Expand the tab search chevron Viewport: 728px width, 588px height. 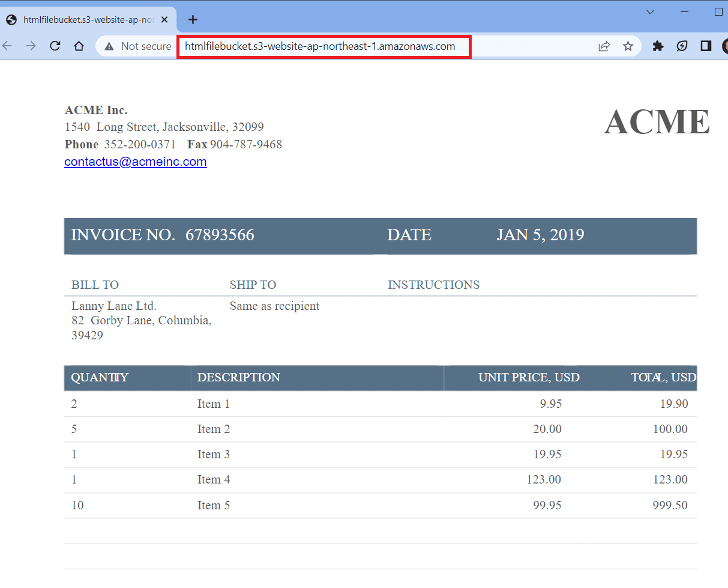tap(650, 12)
